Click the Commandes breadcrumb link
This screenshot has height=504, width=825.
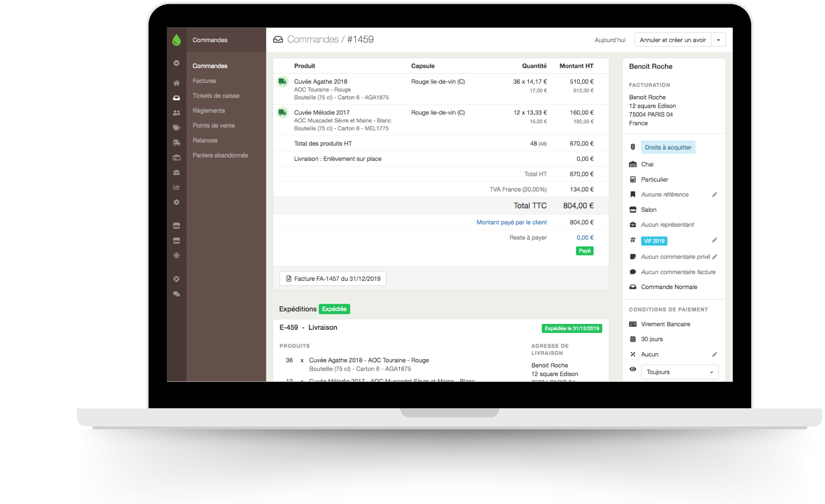[x=313, y=39]
